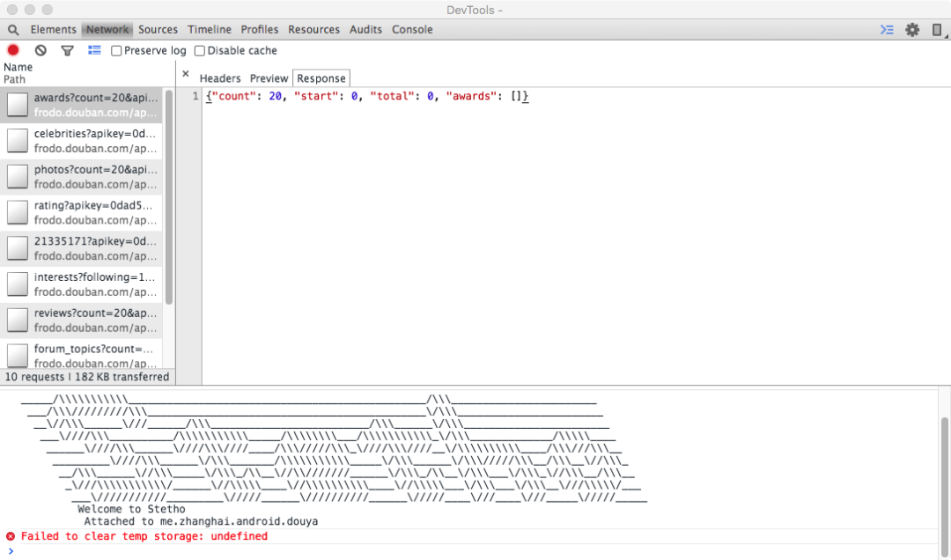This screenshot has width=951, height=560.
Task: Enable the Disable cache checkbox
Action: point(200,51)
